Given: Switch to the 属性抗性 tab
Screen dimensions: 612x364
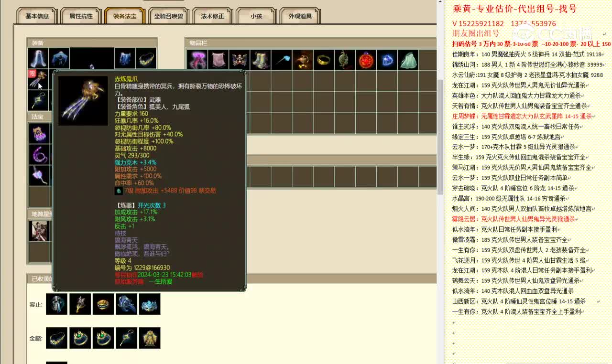Looking at the screenshot, I should point(81,16).
